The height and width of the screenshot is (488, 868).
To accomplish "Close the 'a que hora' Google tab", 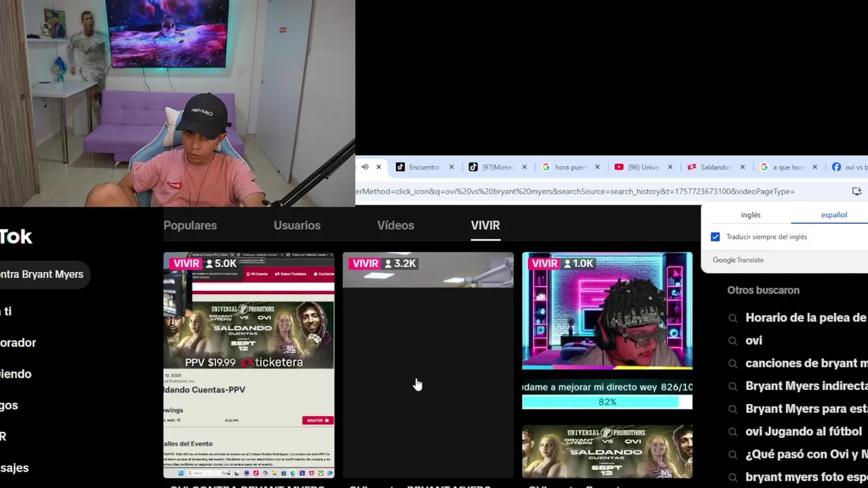I will coord(815,167).
